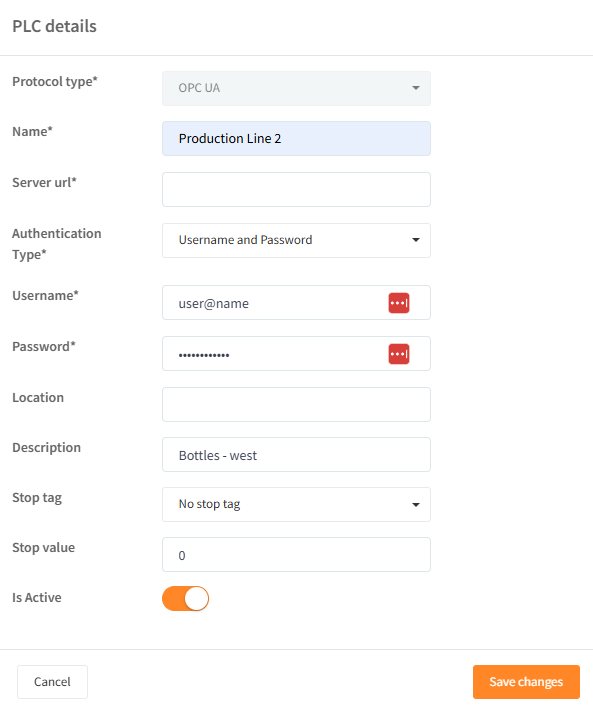Open the Stop tag dropdown
This screenshot has width=593, height=710.
click(296, 504)
